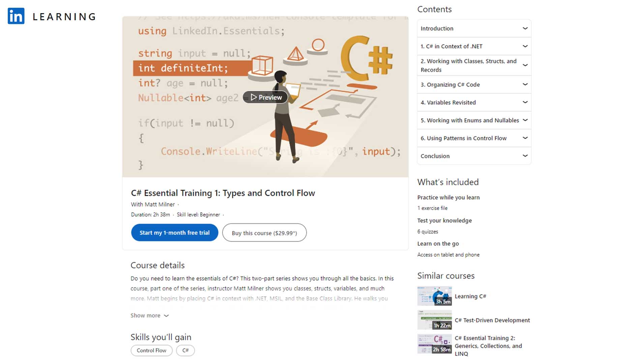Click the "Learning C#" course thumbnail
644x364 pixels.
(434, 296)
